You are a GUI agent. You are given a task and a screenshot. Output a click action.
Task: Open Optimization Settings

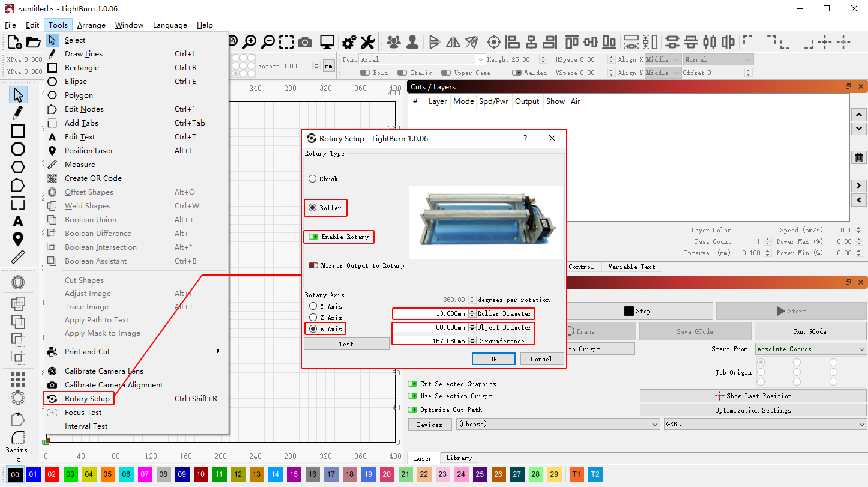point(753,410)
